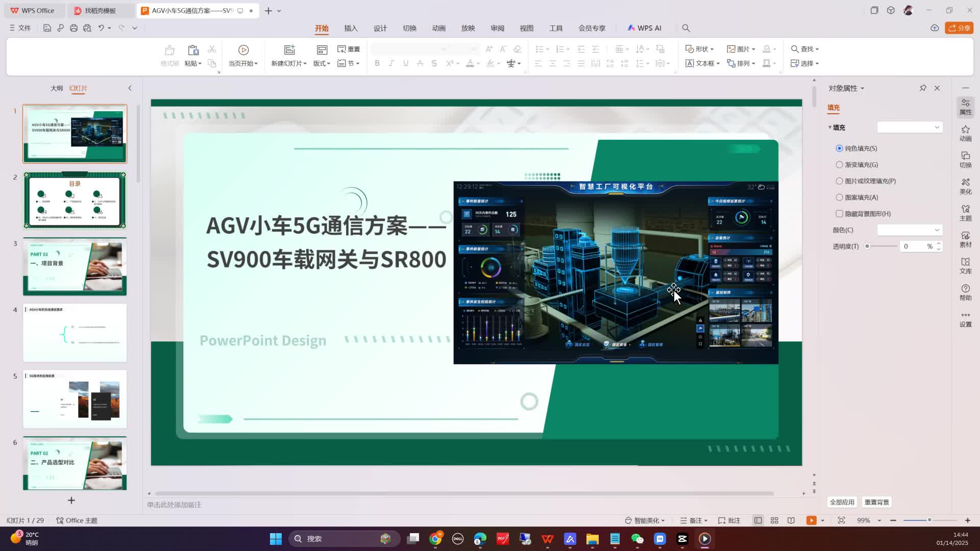980x551 pixels.
Task: Switch to Outline (大纲) pane tab
Action: point(57,88)
